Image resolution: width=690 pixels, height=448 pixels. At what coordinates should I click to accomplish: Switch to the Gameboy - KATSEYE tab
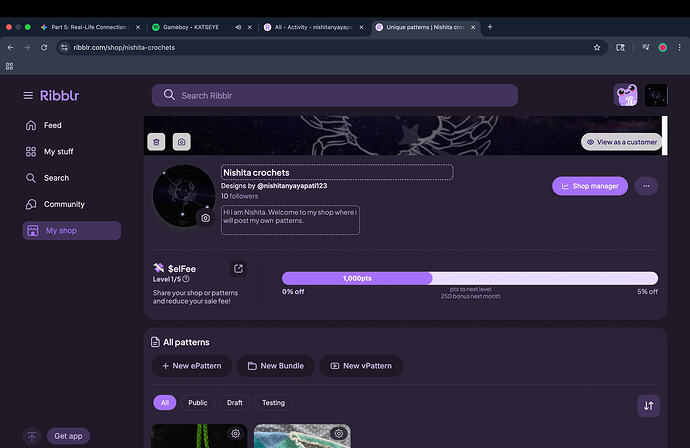pyautogui.click(x=191, y=27)
